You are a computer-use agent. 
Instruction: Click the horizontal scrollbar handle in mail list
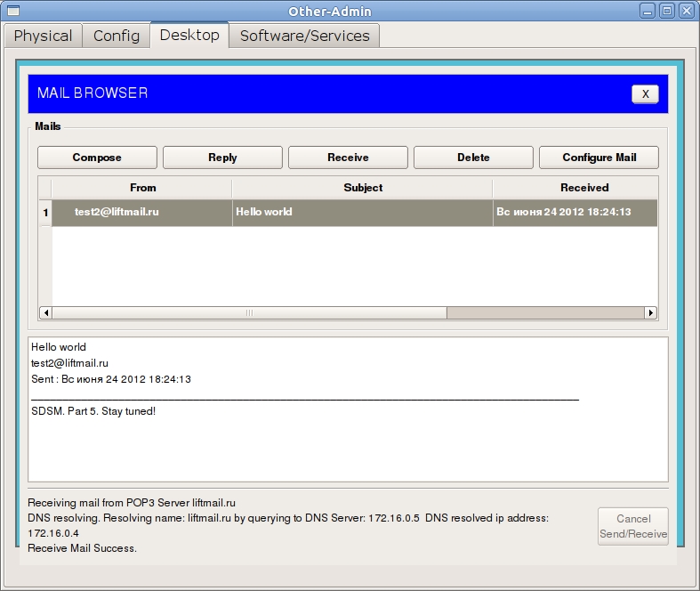pyautogui.click(x=249, y=313)
